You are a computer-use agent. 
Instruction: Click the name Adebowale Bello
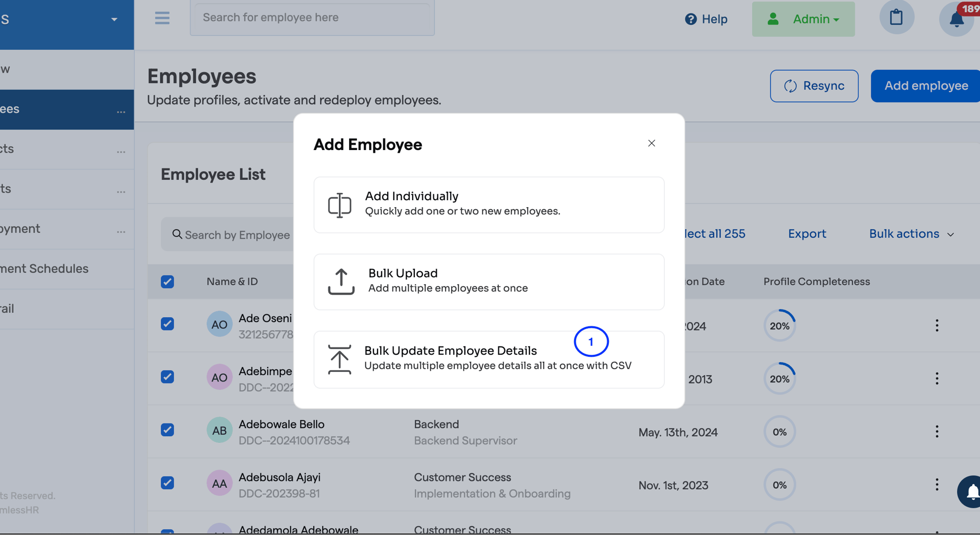click(281, 424)
